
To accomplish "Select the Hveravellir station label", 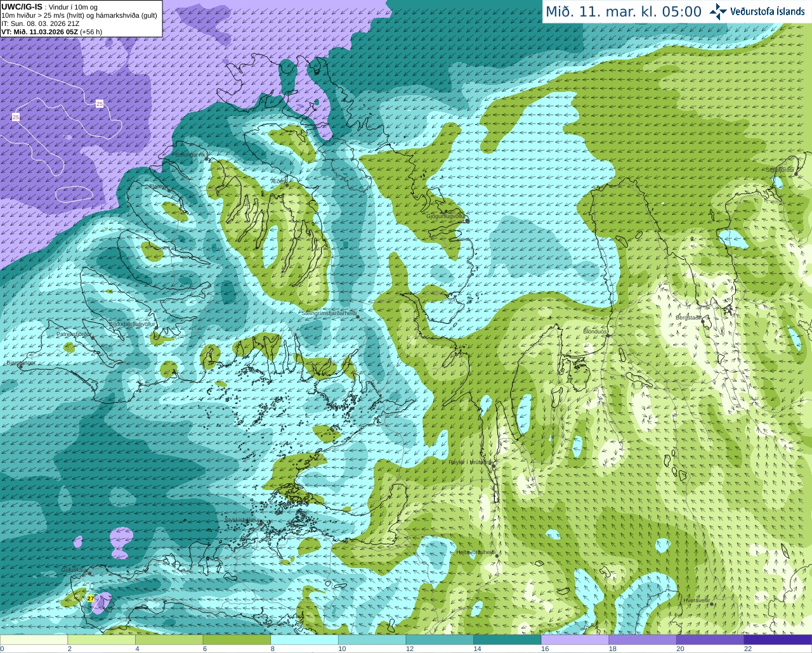I will point(696,600).
